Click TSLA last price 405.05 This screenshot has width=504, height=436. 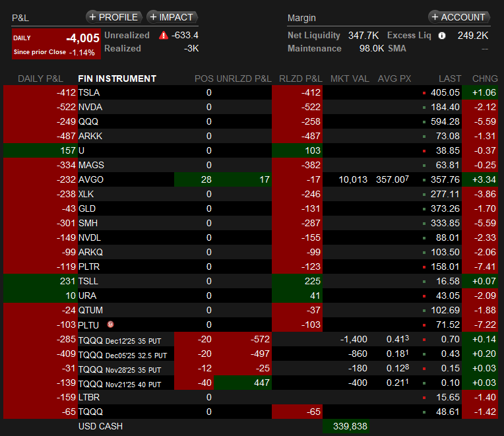coord(445,92)
